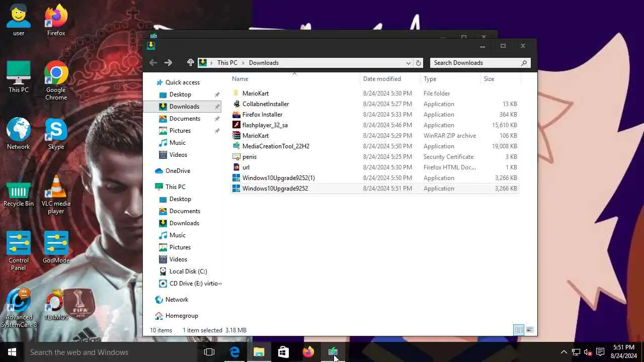
Task: Click the Search Downloads field
Action: coord(480,63)
